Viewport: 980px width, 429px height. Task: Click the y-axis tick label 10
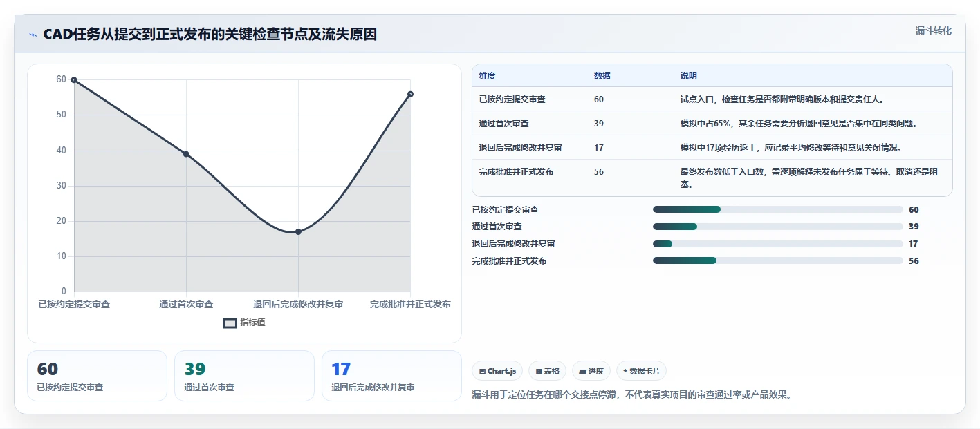[x=61, y=256]
